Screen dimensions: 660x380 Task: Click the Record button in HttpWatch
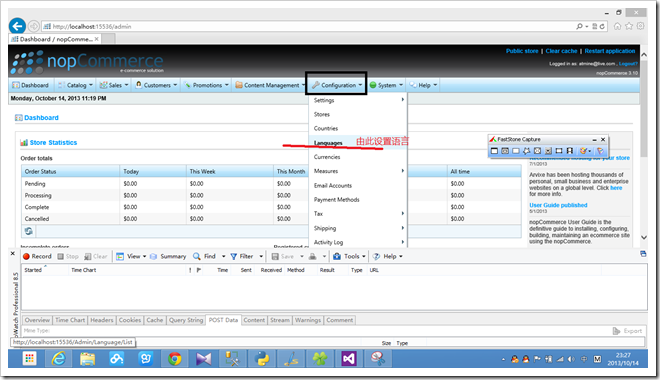tap(37, 256)
